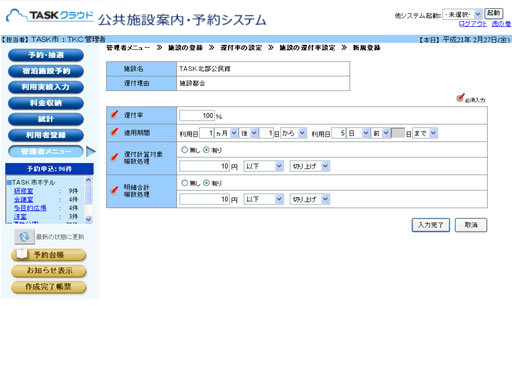Click the link to the right of ログアウト
The width and height of the screenshot is (512, 384).
501,24
